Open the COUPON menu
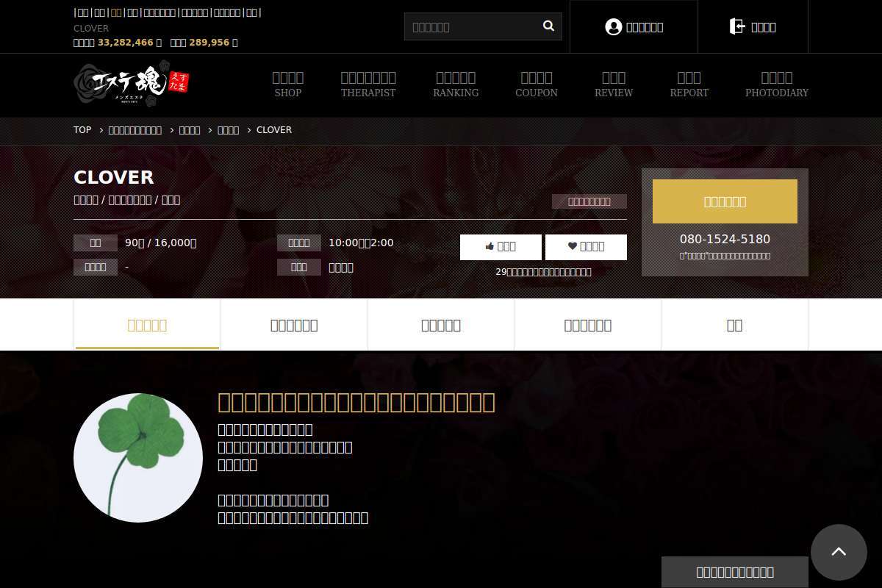This screenshot has width=882, height=588. [x=537, y=85]
